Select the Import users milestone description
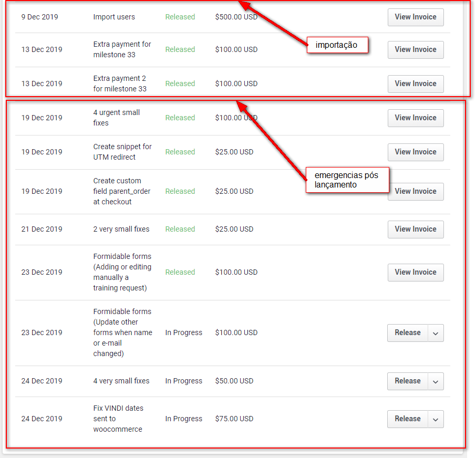The width and height of the screenshot is (476, 458). pyautogui.click(x=114, y=17)
